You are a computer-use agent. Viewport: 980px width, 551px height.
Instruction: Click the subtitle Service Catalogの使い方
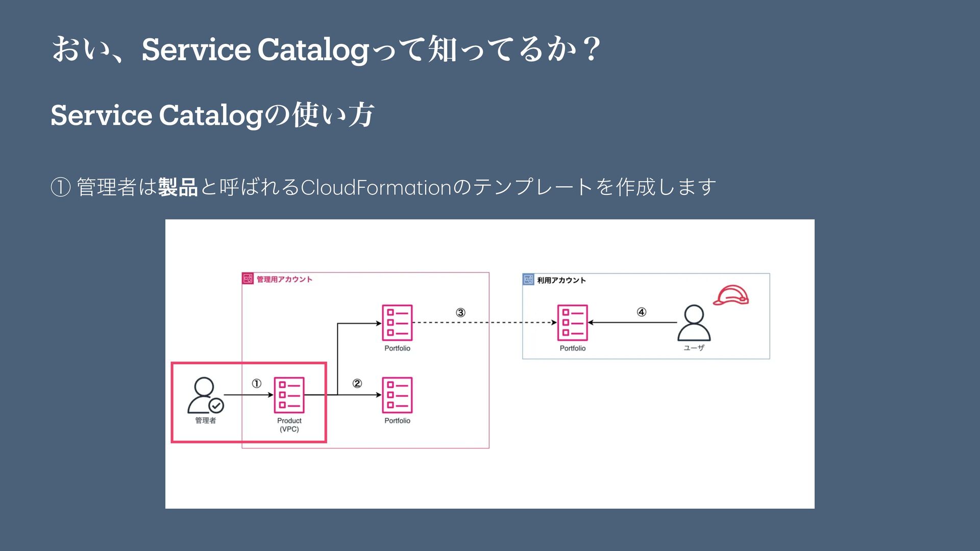pyautogui.click(x=212, y=115)
